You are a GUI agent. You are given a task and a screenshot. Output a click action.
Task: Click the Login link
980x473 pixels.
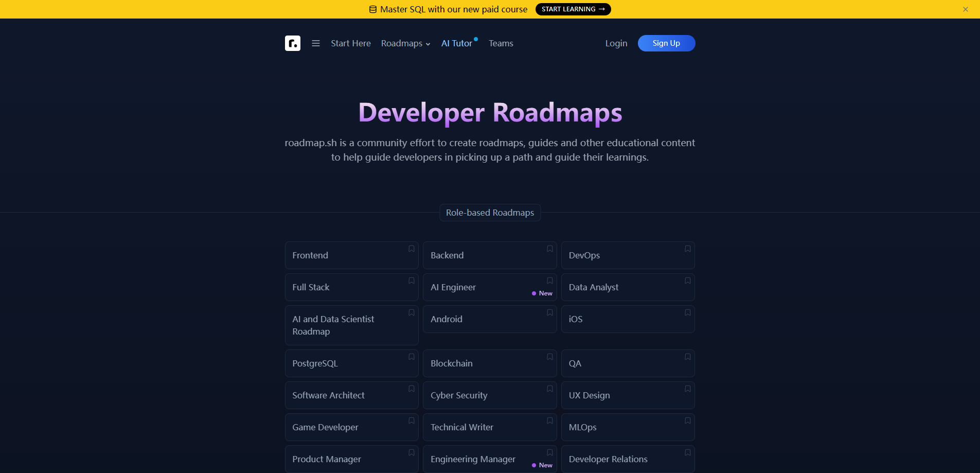click(x=616, y=43)
